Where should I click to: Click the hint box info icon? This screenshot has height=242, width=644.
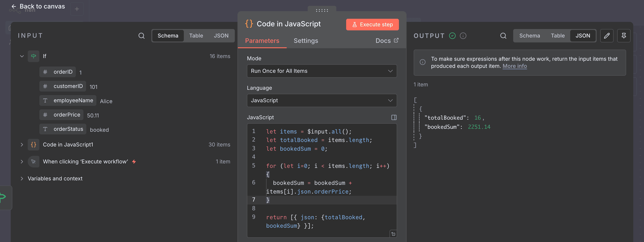(422, 62)
